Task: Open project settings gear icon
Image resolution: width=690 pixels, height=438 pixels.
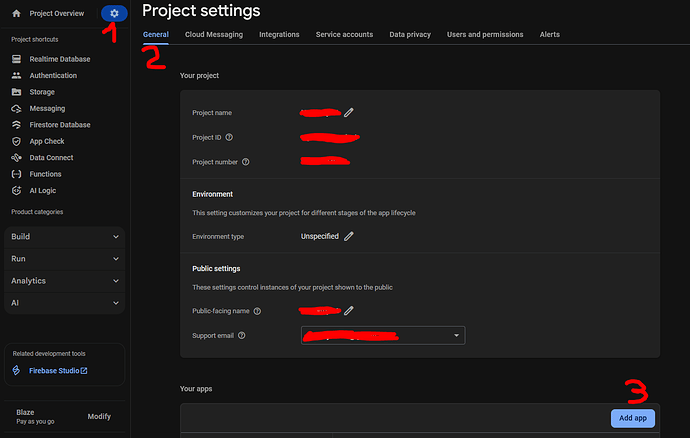Action: [x=115, y=13]
